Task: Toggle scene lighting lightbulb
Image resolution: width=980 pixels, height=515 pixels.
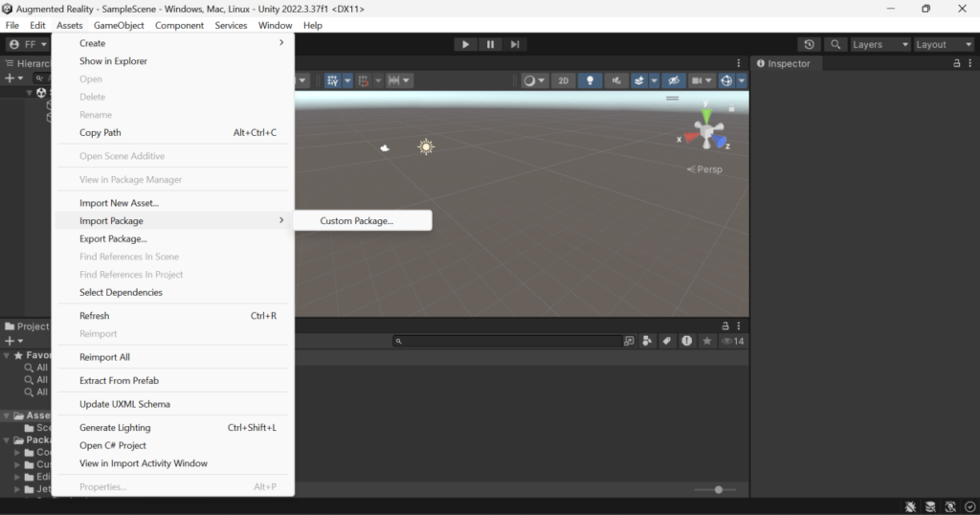Action: 590,80
